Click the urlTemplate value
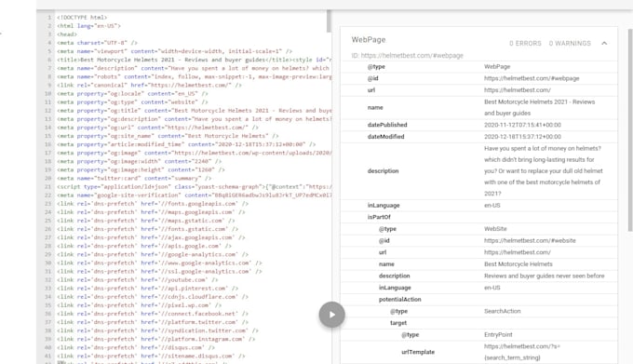 (522, 352)
